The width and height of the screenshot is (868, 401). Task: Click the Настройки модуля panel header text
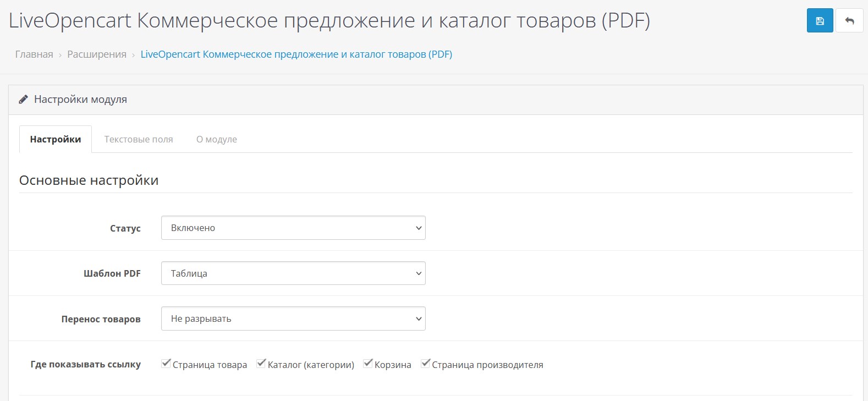pyautogui.click(x=80, y=100)
